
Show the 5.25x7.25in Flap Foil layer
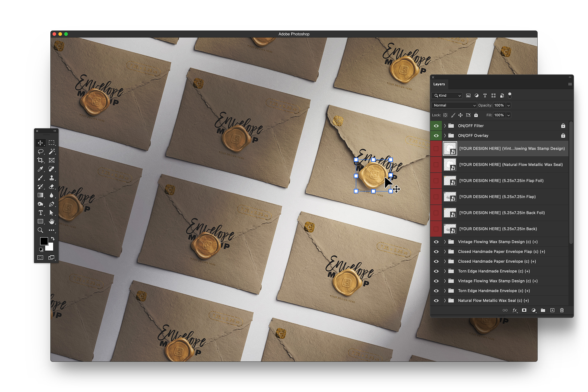pos(436,181)
